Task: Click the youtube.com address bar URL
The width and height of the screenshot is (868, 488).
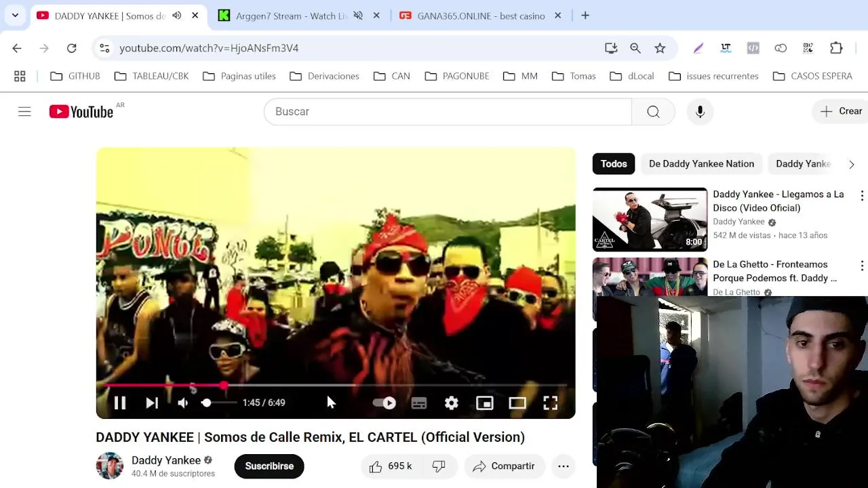Action: pos(209,48)
